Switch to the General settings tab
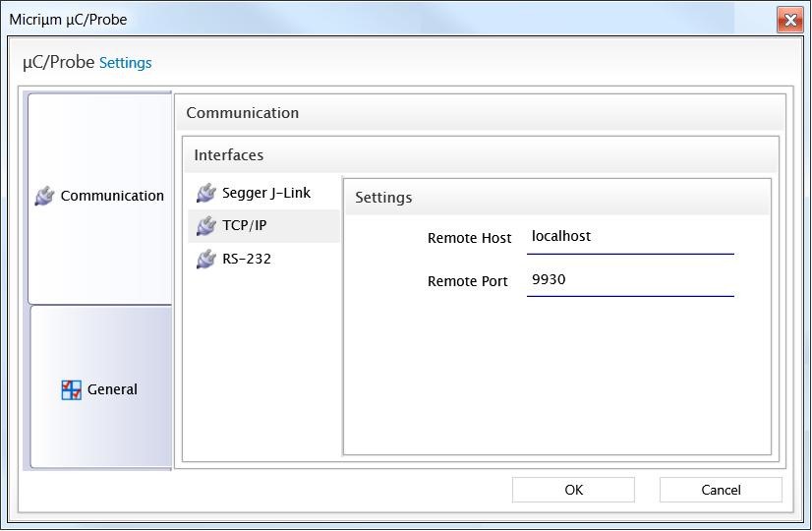The height and width of the screenshot is (531, 812). [101, 387]
